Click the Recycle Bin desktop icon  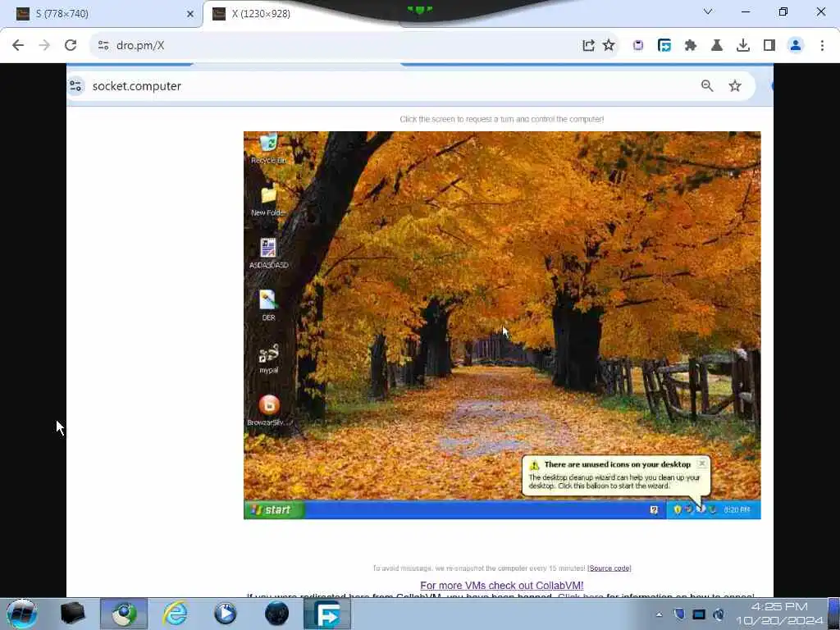268,149
